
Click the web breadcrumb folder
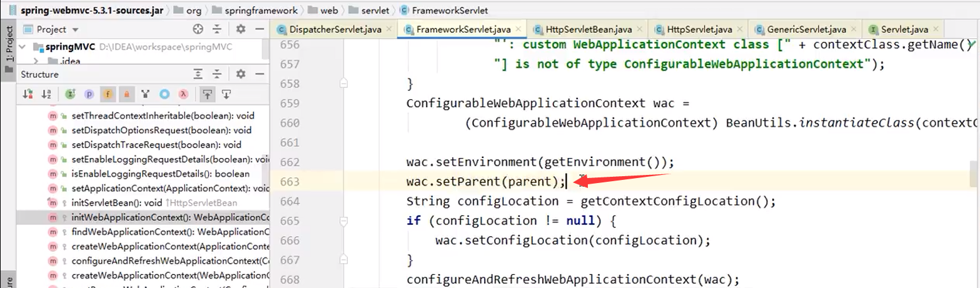click(321, 11)
